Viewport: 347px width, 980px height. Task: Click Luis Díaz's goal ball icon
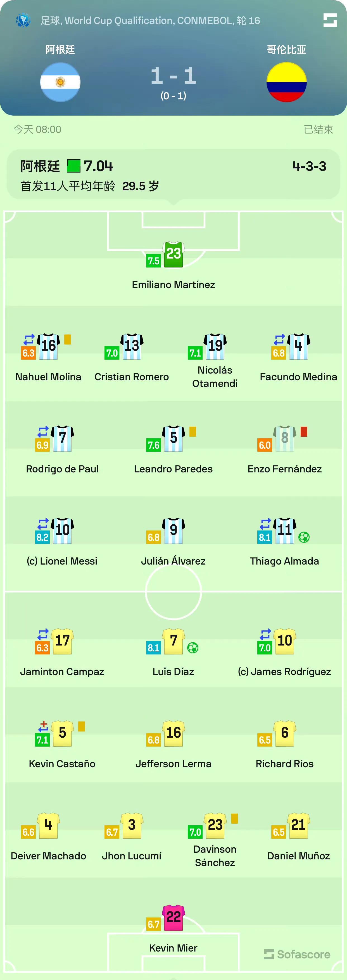click(x=193, y=647)
